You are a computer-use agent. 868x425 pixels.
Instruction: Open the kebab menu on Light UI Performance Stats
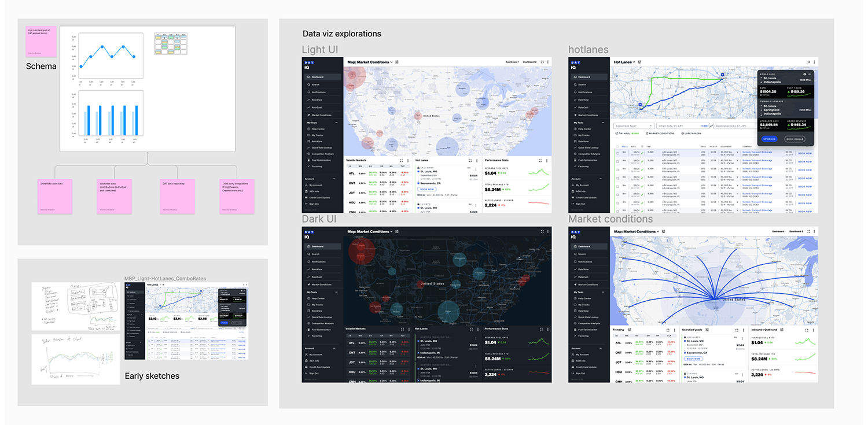pyautogui.click(x=547, y=160)
